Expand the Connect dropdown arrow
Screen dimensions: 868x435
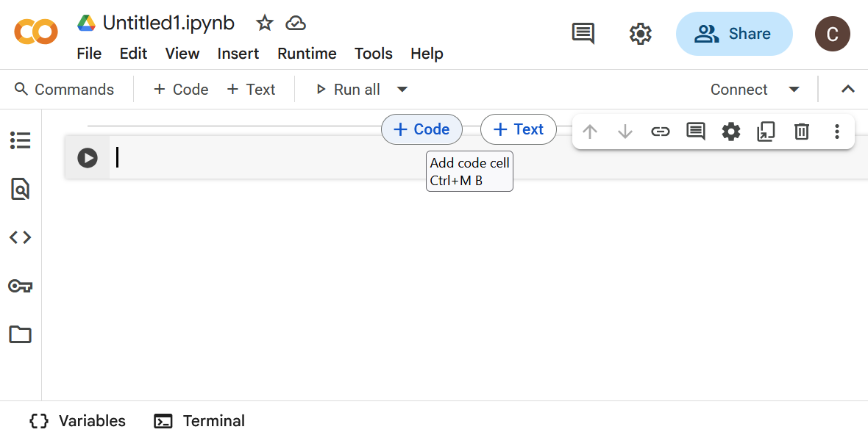[x=794, y=89]
